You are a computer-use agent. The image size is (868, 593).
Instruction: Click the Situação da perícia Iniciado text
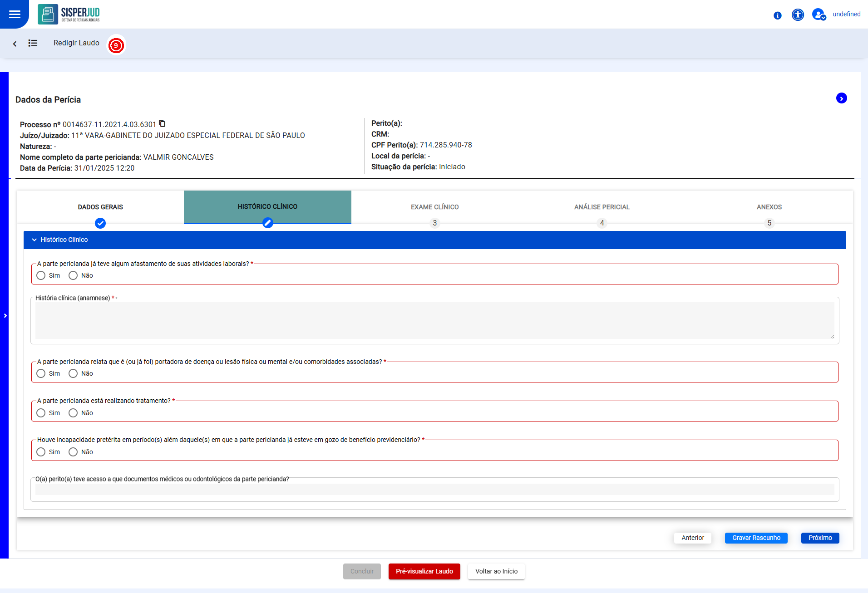coord(418,167)
